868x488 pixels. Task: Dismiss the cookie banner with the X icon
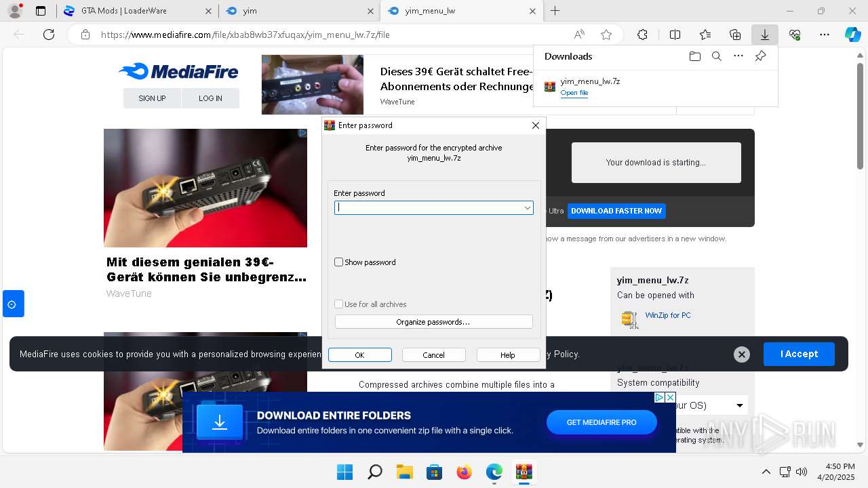click(x=742, y=354)
